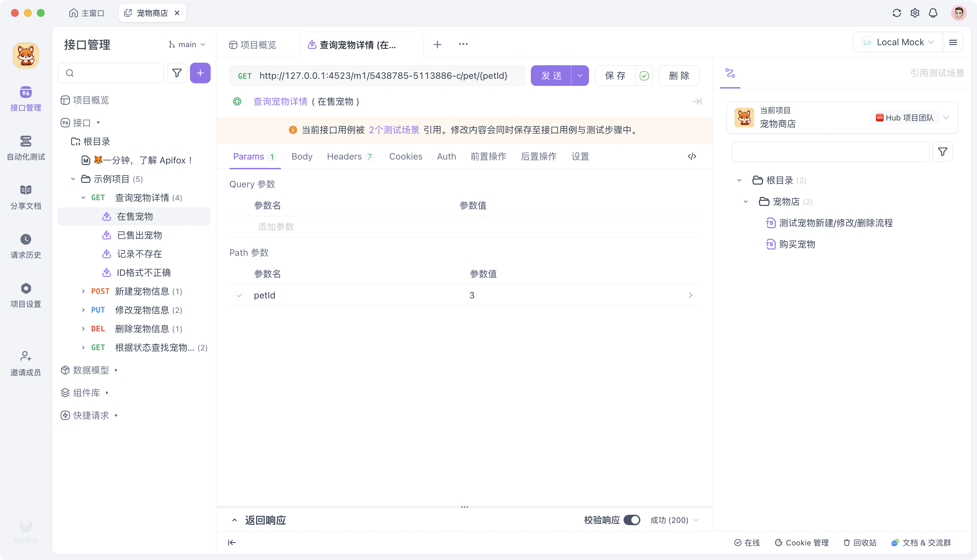Click the filter icon beside the search box
Viewport: 977px width, 560px height.
click(x=176, y=73)
